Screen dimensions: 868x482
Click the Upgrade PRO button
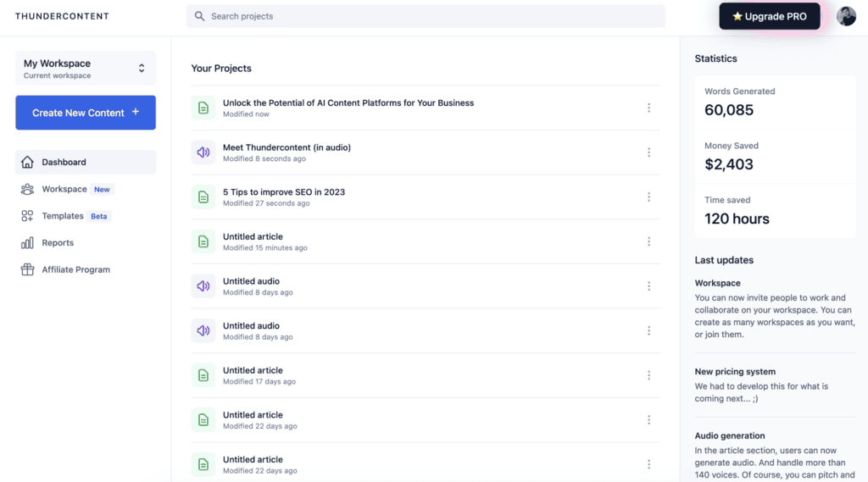(x=770, y=16)
